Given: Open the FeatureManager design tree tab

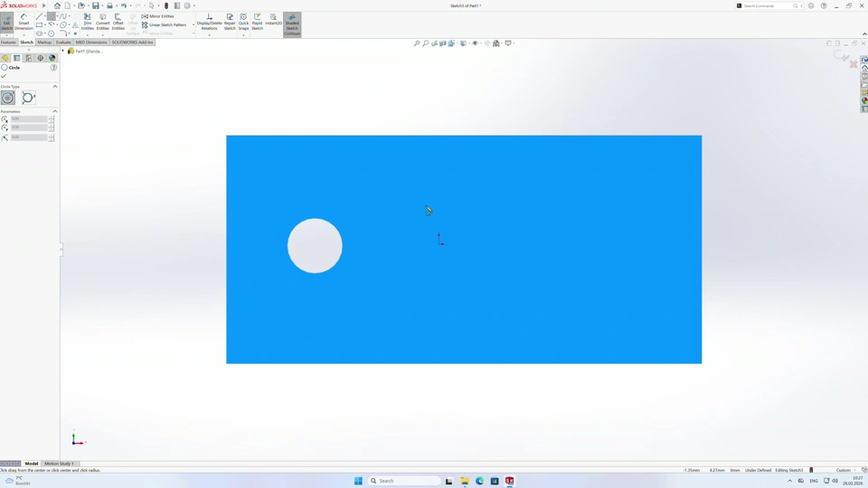Looking at the screenshot, I should point(5,58).
